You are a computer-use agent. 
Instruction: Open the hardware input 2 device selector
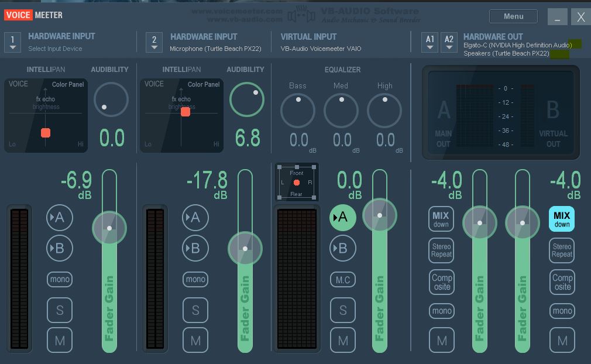(154, 42)
